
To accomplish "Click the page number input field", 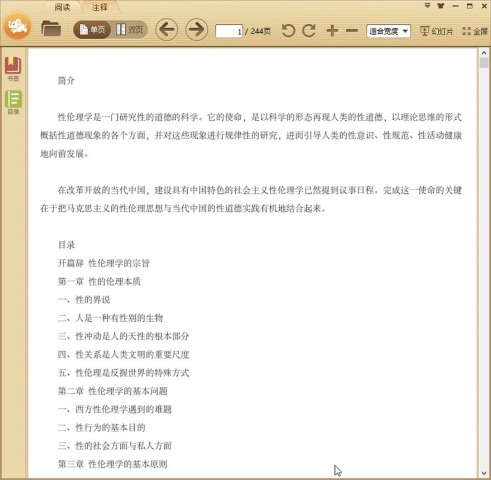I will point(229,31).
